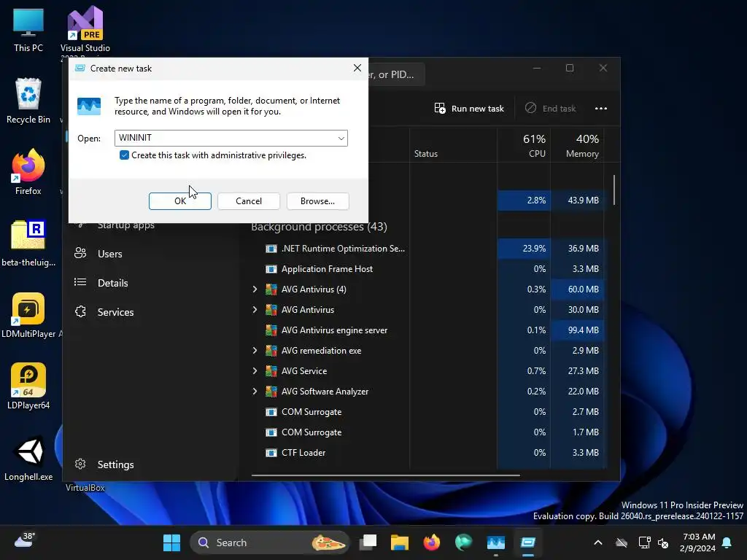
Task: Select the beta-theluig... folder icon
Action: tap(28, 244)
